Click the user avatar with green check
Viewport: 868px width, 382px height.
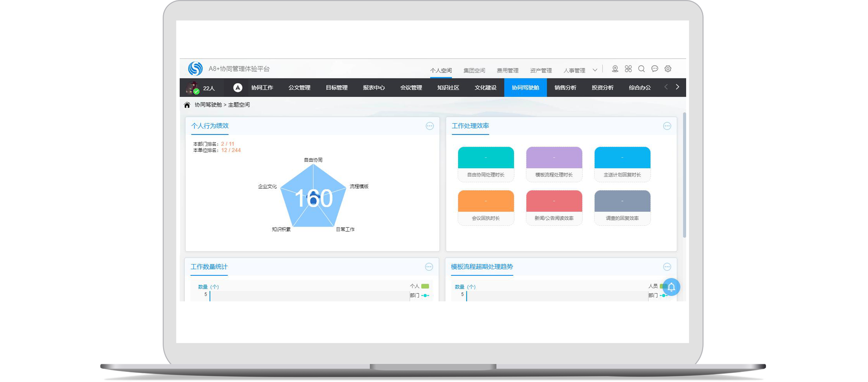pos(193,88)
